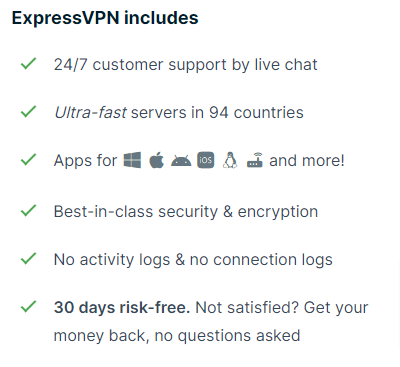This screenshot has height=367, width=400.
Task: Click the checkmark beside Best-in-class security
Action: (x=28, y=210)
